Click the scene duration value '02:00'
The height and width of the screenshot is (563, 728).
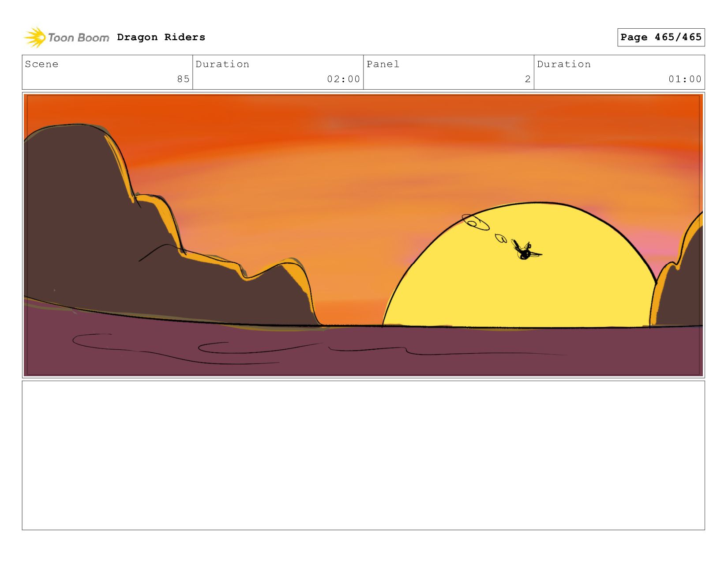[343, 79]
